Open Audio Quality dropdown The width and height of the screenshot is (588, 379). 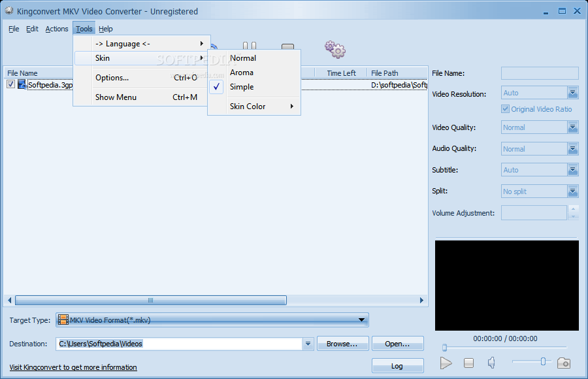pos(572,149)
